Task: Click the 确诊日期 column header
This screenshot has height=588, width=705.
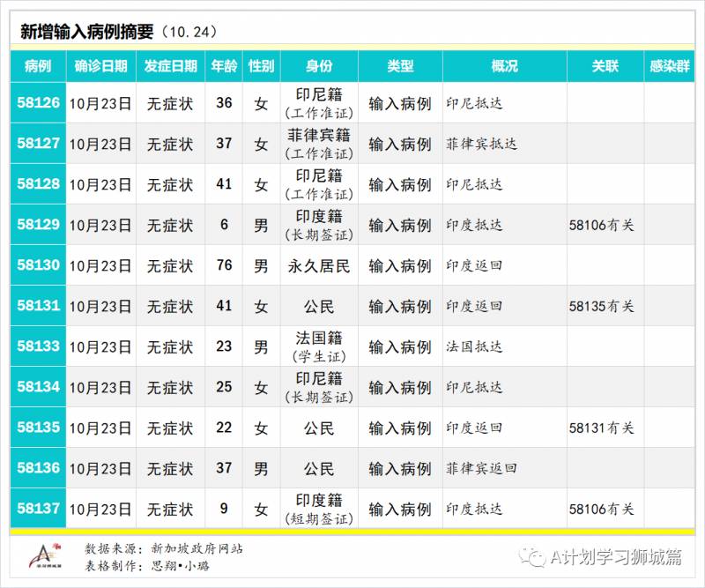Action: click(101, 65)
